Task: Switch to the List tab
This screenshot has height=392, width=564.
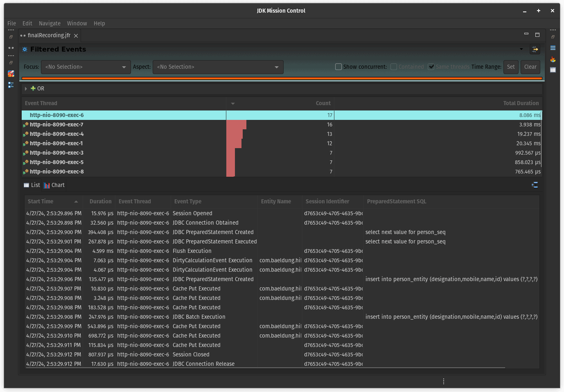Action: [32, 185]
